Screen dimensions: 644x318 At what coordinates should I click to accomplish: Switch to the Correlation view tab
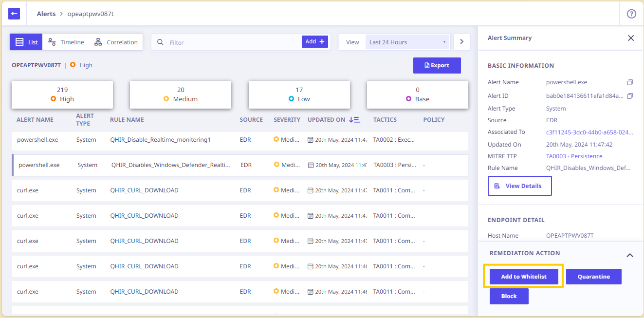116,42
